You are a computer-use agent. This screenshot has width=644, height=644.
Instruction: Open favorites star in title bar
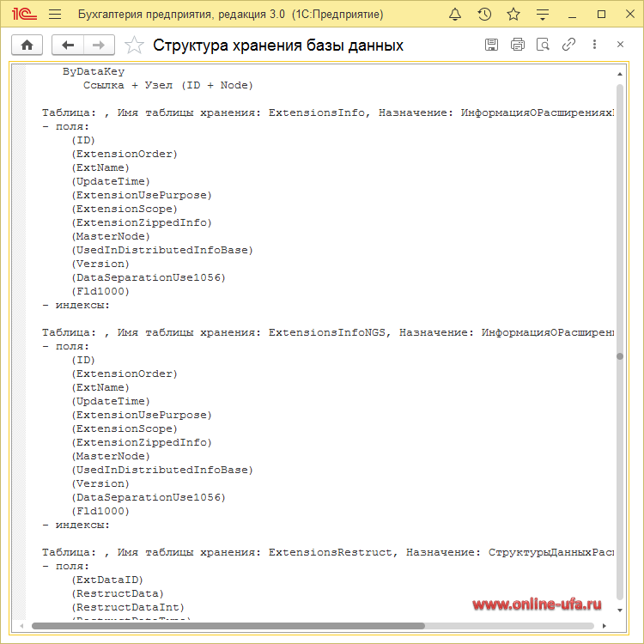point(513,15)
